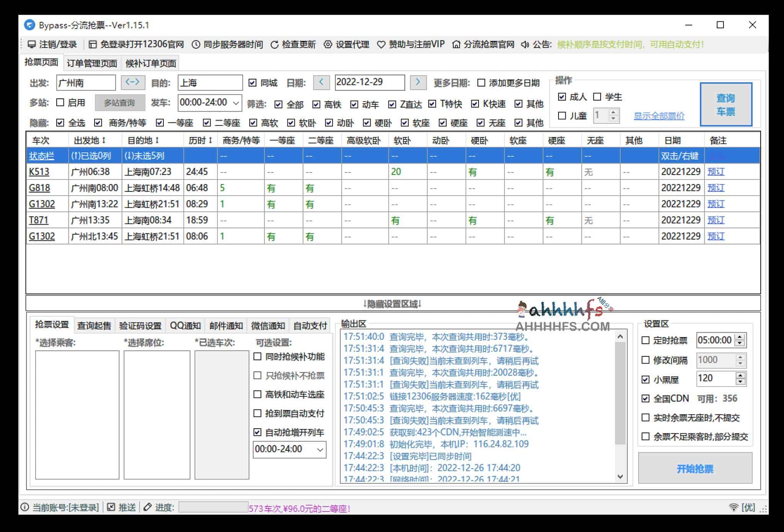784x532 pixels.
Task: Open the 发车 time range dropdown
Action: pos(236,103)
